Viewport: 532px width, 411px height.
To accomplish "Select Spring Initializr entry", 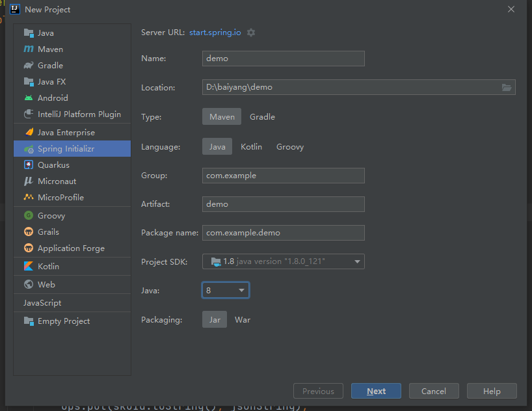I will 72,149.
